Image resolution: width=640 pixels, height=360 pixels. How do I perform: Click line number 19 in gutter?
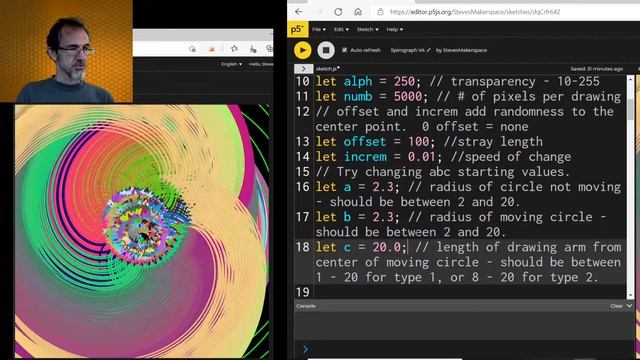pyautogui.click(x=302, y=292)
